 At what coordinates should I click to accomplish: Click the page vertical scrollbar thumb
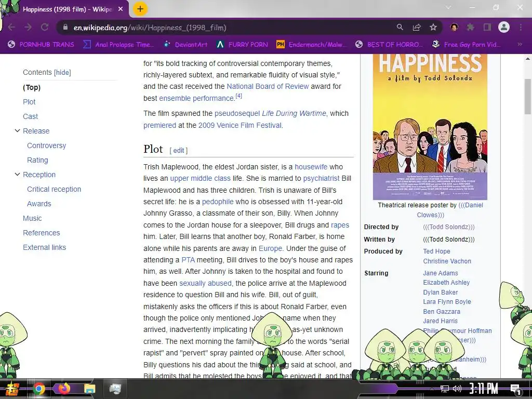point(528,96)
